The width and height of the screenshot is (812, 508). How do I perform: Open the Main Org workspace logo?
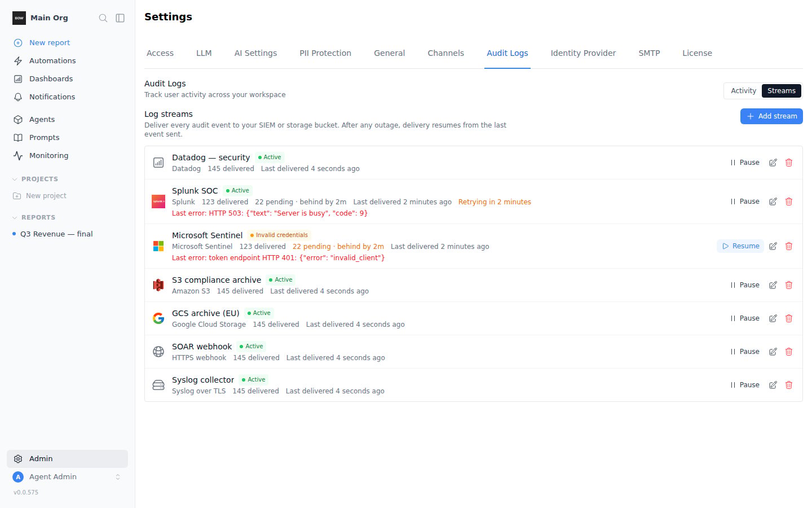pyautogui.click(x=19, y=18)
